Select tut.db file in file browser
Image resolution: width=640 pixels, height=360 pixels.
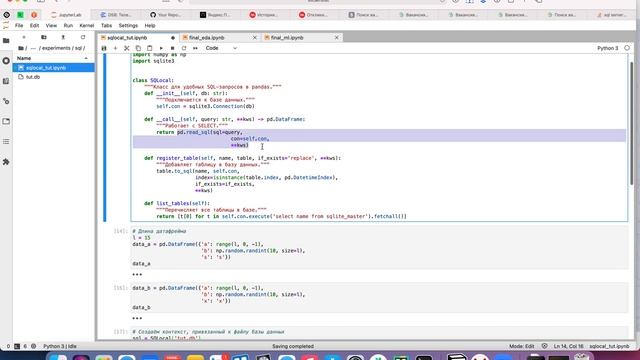click(x=53, y=77)
